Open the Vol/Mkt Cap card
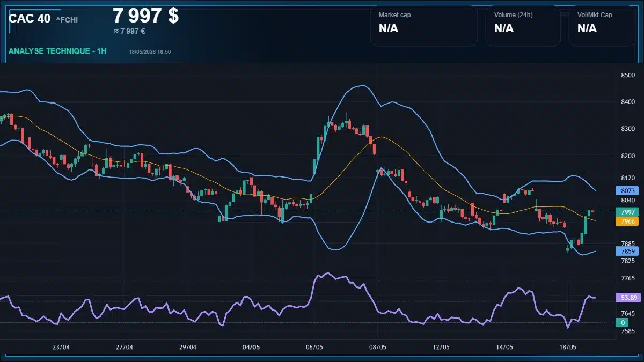This screenshot has width=644, height=362. [x=602, y=26]
